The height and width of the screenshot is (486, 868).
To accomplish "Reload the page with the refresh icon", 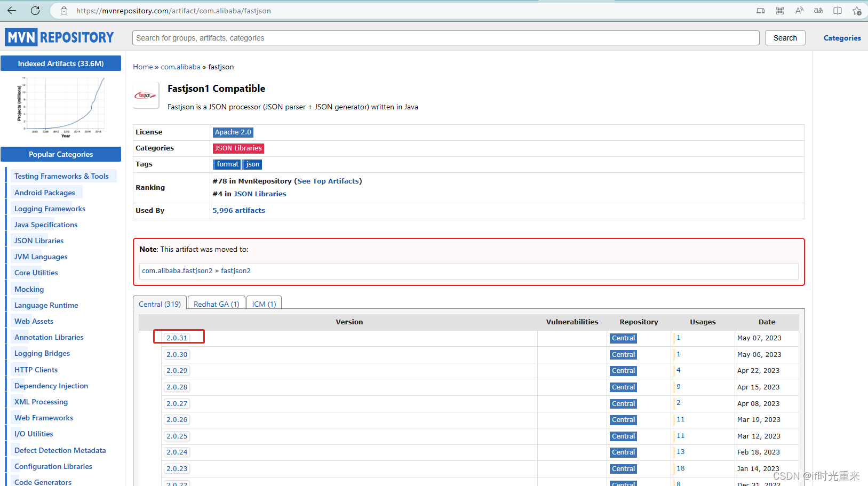I will 35,11.
